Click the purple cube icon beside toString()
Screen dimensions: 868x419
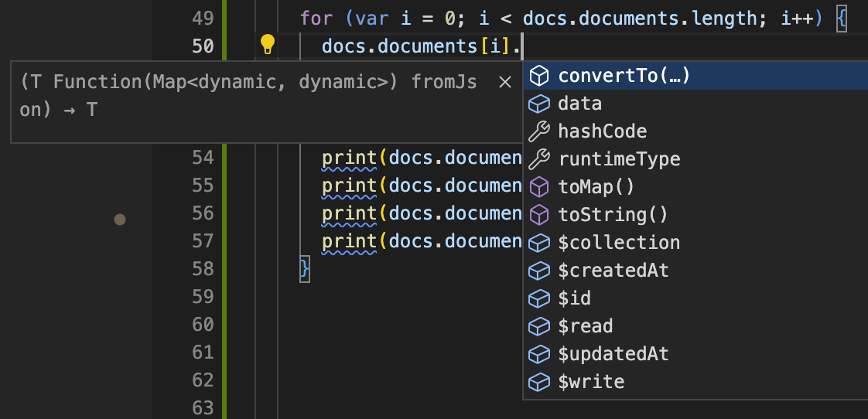(x=539, y=215)
